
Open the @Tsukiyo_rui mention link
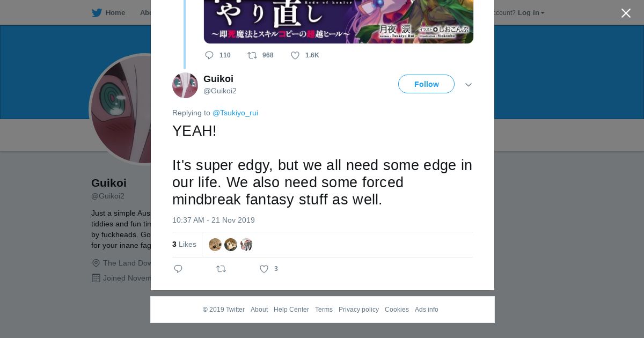click(x=235, y=113)
